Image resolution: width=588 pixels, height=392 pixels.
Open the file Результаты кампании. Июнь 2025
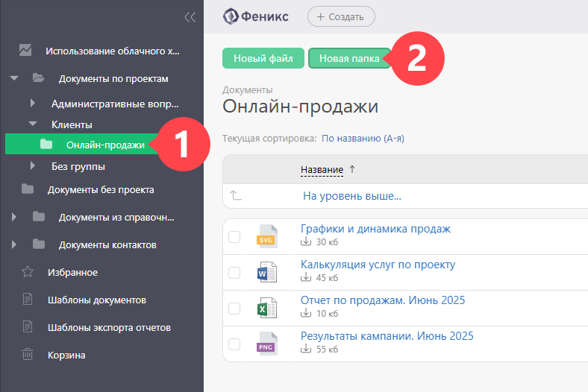pos(387,336)
